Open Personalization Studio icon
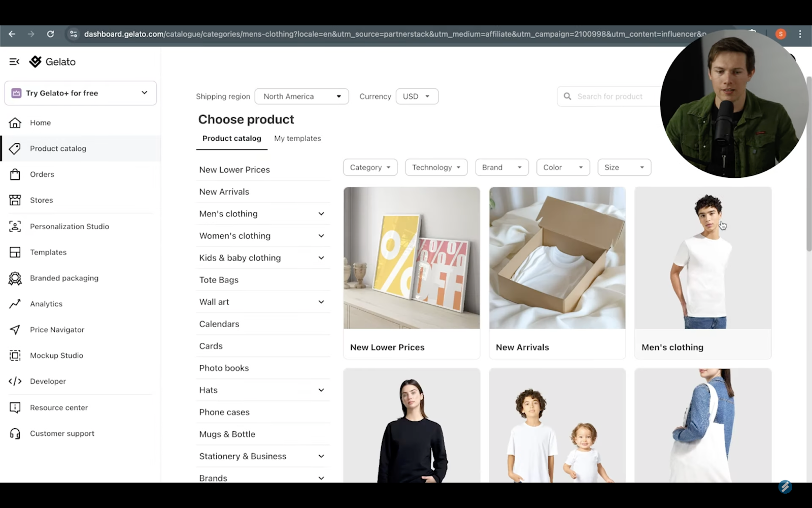 point(15,226)
